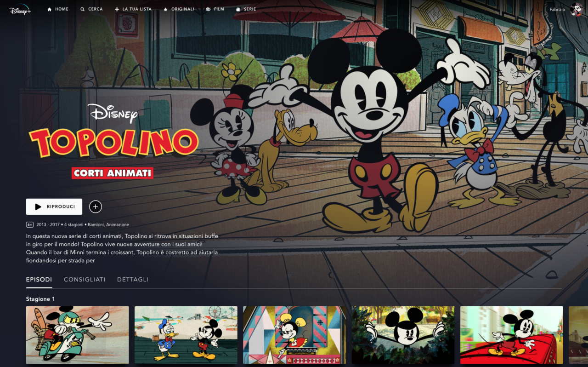588x367 pixels.
Task: Click the Home icon in the navigation bar
Action: (48, 9)
